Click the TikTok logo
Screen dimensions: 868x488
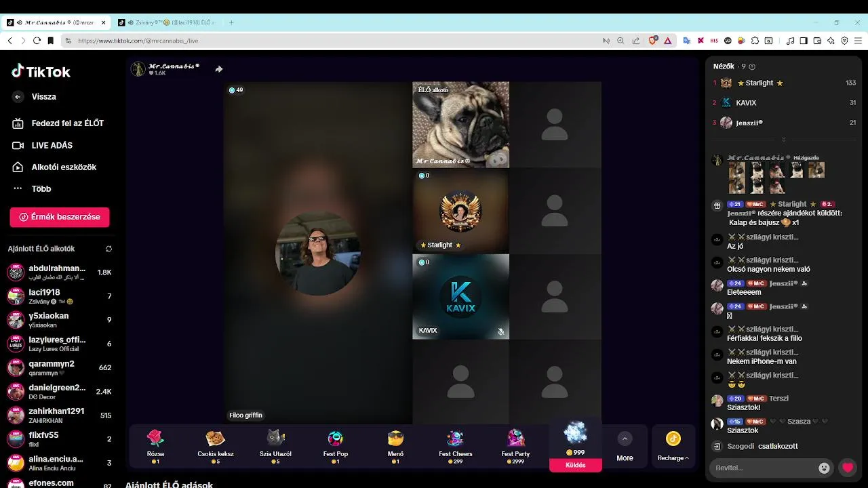pyautogui.click(x=41, y=71)
